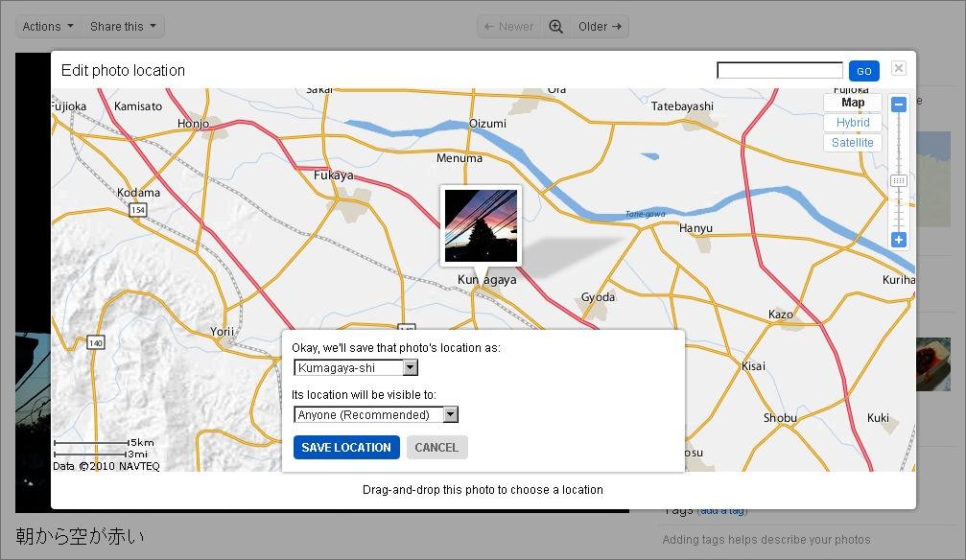Click the GO search button
This screenshot has height=560, width=966.
863,71
